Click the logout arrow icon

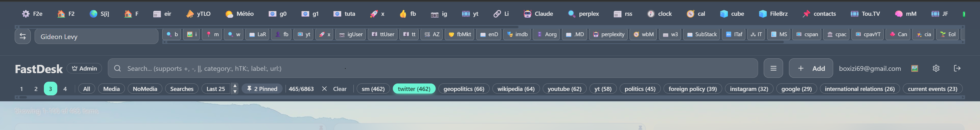coord(957,68)
